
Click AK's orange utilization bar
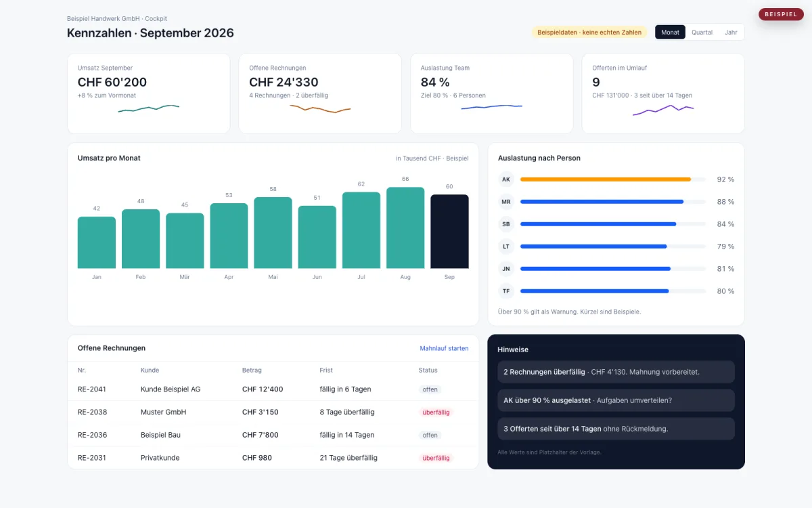click(x=606, y=179)
